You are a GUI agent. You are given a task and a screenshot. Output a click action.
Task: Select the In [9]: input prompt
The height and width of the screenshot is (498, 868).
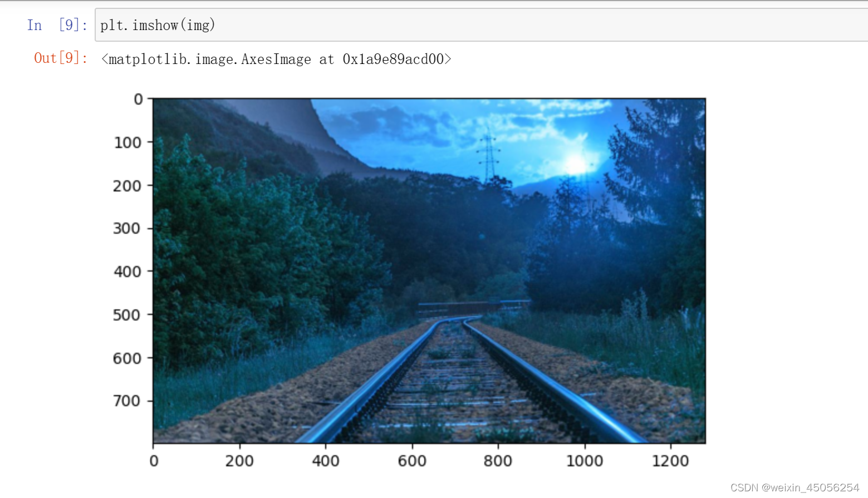(x=57, y=25)
